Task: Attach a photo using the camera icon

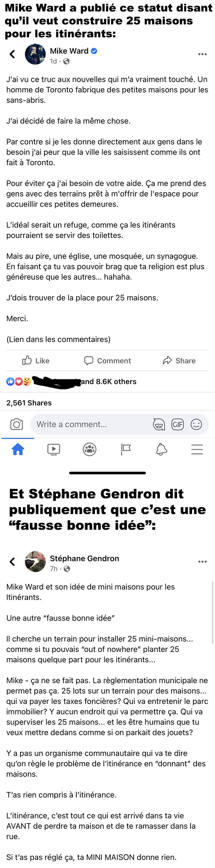Action: (16, 424)
